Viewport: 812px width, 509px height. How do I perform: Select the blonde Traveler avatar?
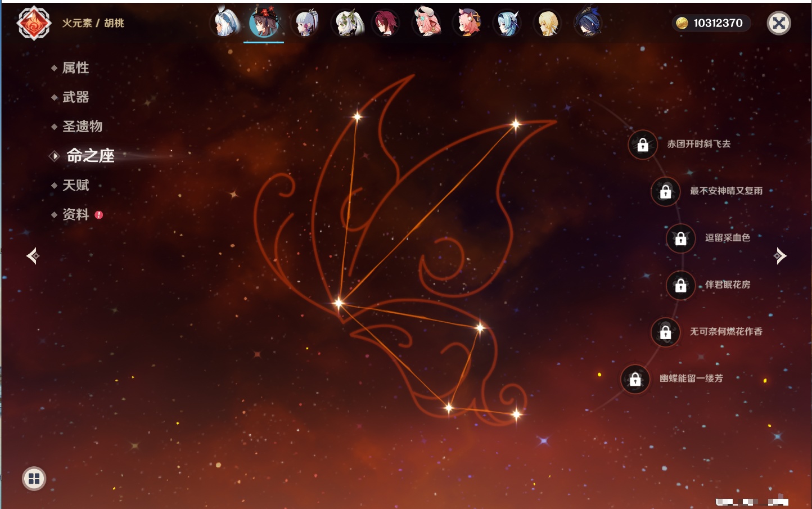[548, 23]
